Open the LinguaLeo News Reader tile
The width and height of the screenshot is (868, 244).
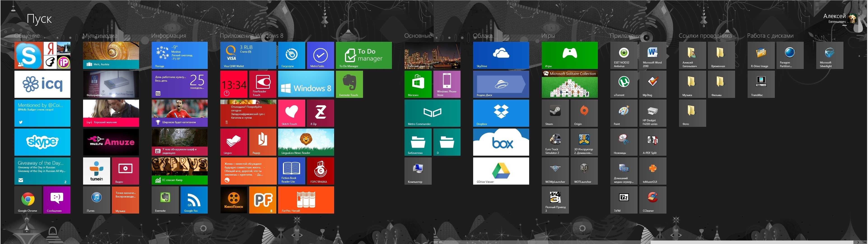click(x=306, y=142)
